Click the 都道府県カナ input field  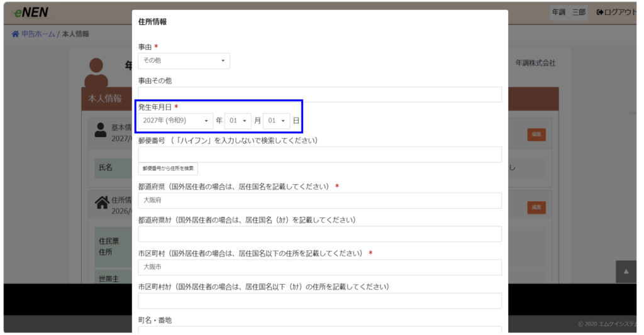320,234
